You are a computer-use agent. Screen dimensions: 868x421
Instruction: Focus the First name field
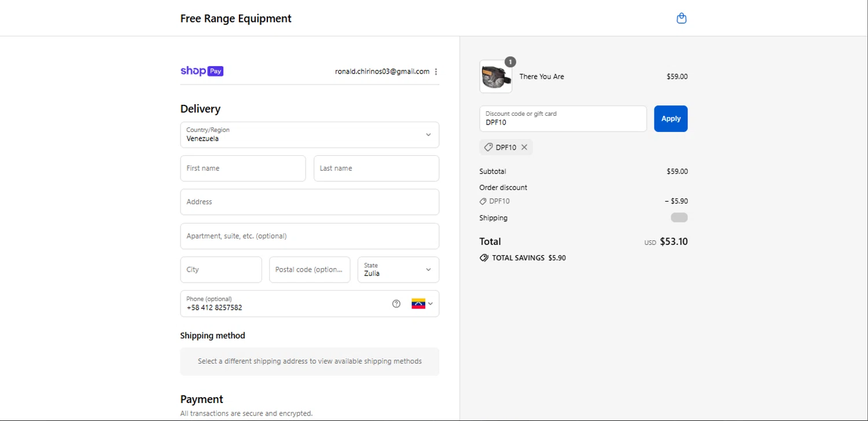pyautogui.click(x=243, y=169)
